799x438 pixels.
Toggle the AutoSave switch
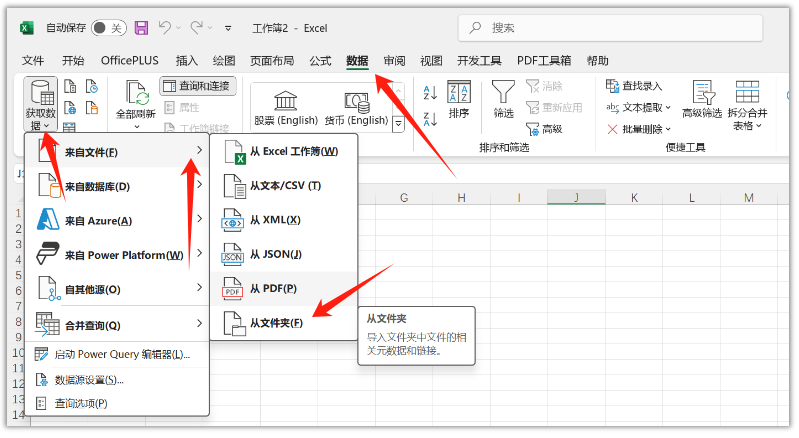[x=109, y=28]
